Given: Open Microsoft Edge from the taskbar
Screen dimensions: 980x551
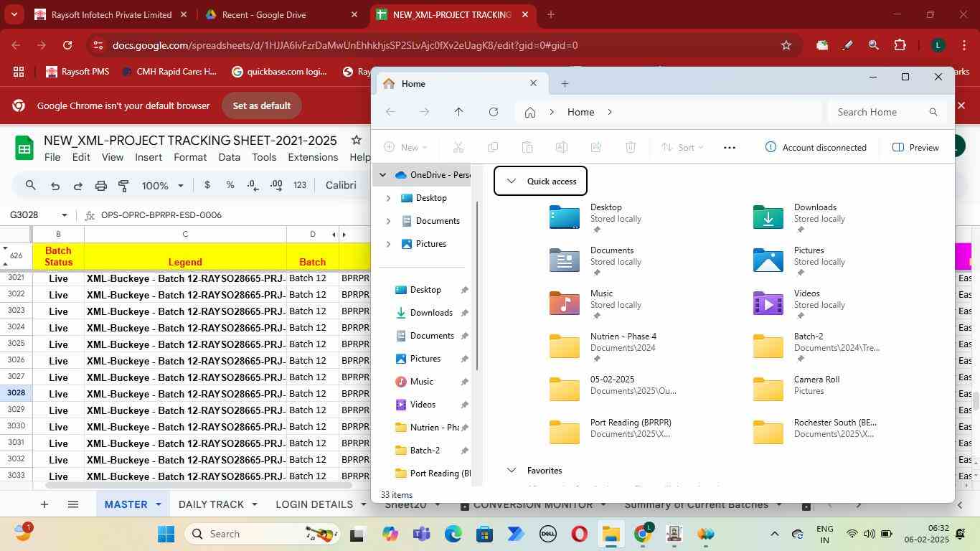Looking at the screenshot, I should click(x=453, y=534).
